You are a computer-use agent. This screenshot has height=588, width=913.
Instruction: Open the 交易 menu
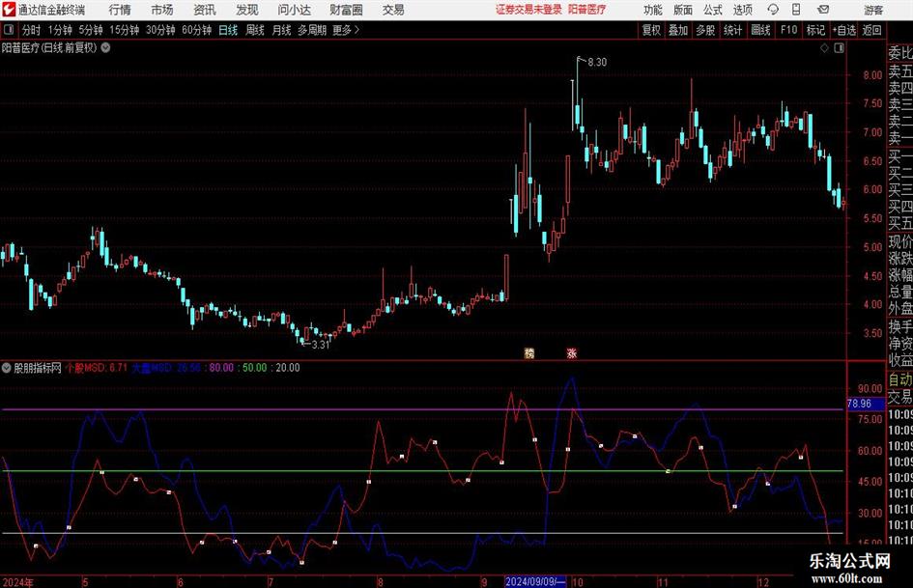pyautogui.click(x=393, y=10)
